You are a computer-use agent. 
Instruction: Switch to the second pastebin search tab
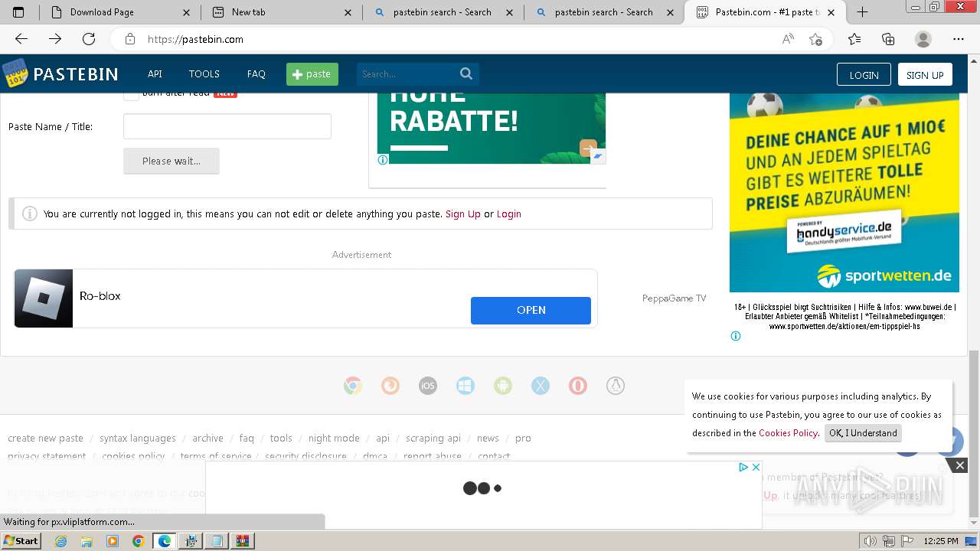pyautogui.click(x=604, y=12)
